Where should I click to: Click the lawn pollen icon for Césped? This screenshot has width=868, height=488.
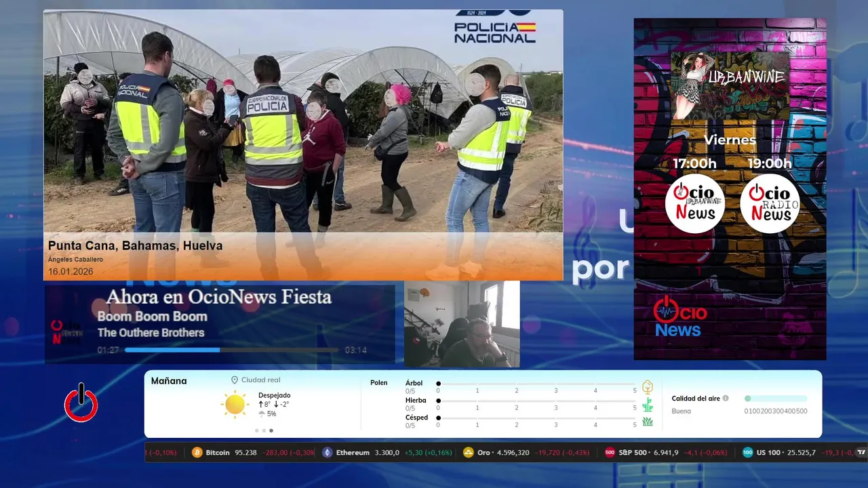click(648, 422)
